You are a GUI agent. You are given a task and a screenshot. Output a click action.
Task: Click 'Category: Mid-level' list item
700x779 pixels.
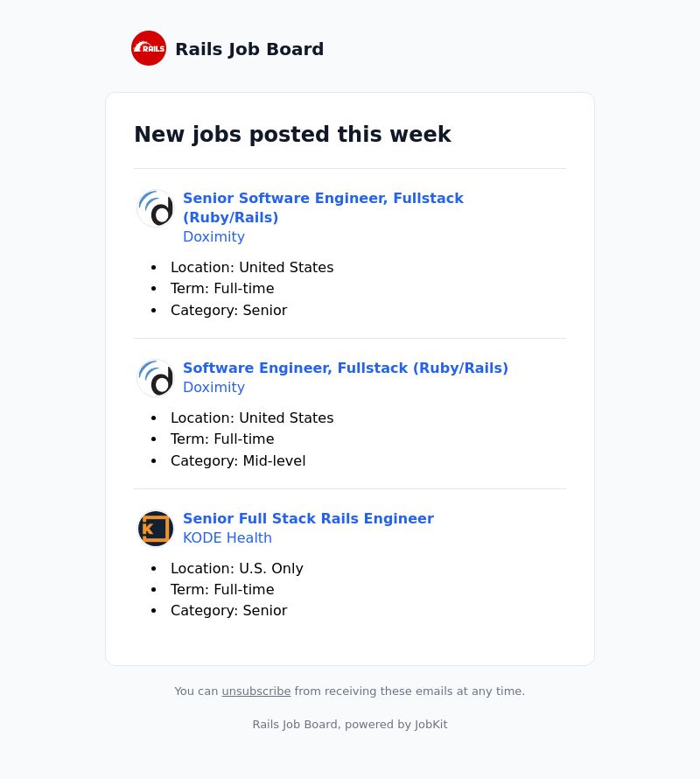[238, 461]
